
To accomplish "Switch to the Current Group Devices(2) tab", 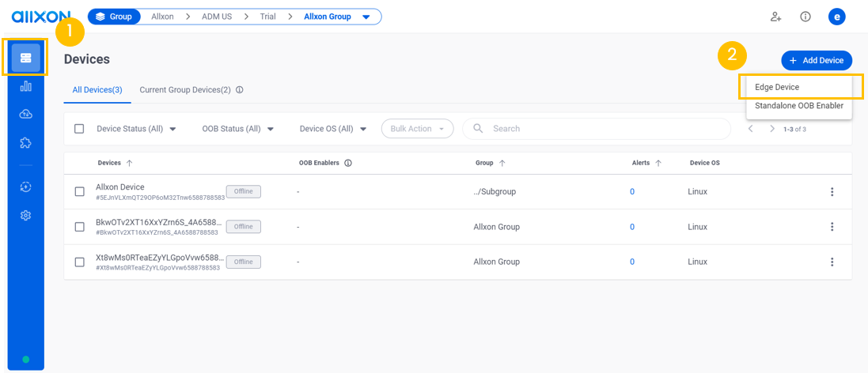I will pos(185,89).
